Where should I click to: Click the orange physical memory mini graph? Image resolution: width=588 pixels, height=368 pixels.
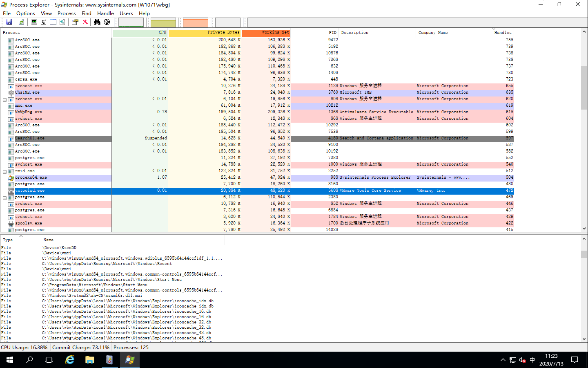[x=196, y=22]
